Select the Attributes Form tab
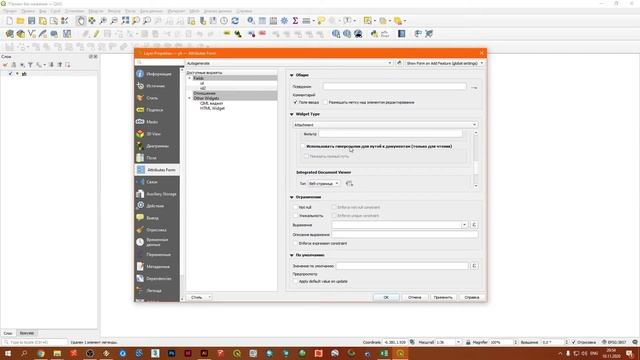 (157, 170)
